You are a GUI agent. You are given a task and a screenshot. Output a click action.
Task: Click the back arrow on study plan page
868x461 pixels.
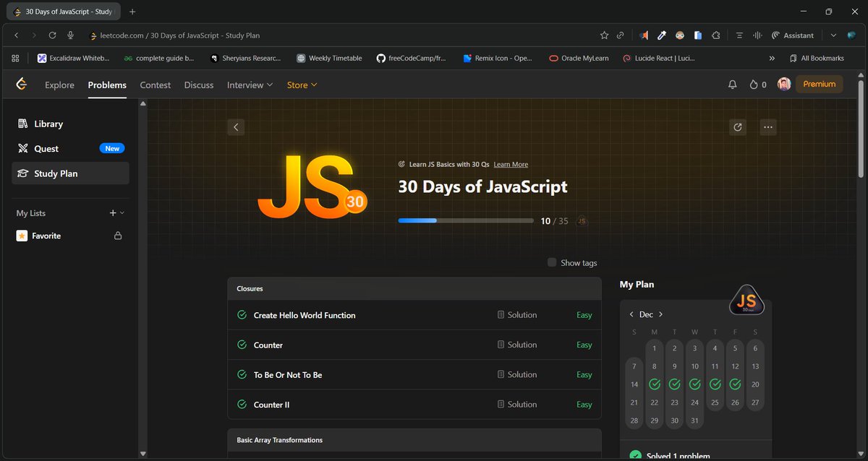(x=235, y=127)
